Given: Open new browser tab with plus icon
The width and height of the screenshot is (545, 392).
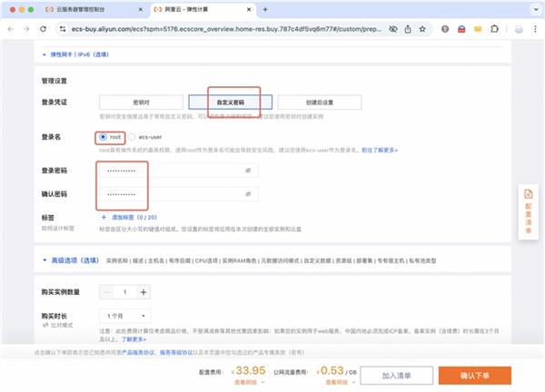Looking at the screenshot, I should (264, 9).
